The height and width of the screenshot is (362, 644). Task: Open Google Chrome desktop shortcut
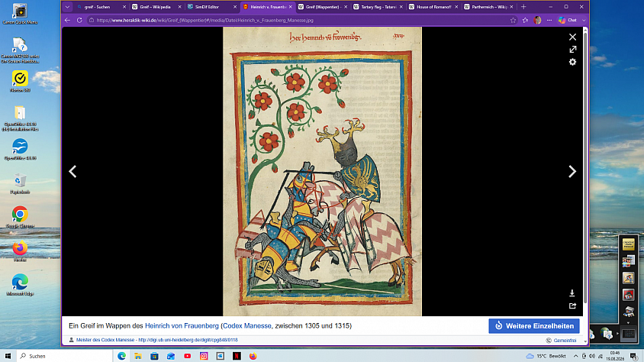(x=20, y=217)
